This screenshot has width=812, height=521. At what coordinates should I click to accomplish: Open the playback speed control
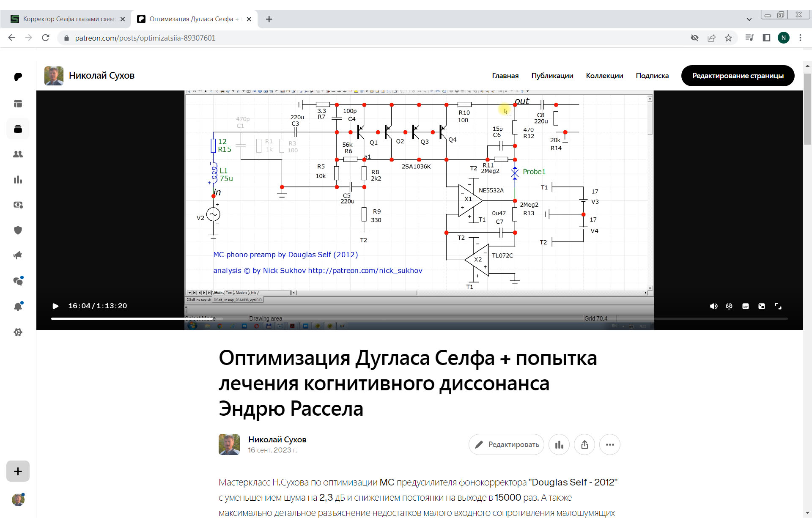click(x=729, y=306)
